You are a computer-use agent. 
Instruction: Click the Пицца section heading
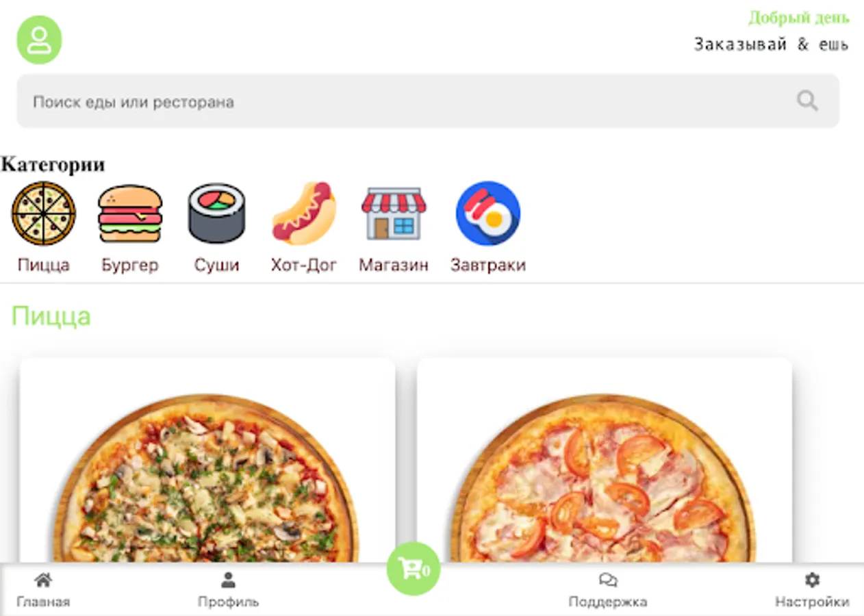(x=51, y=316)
